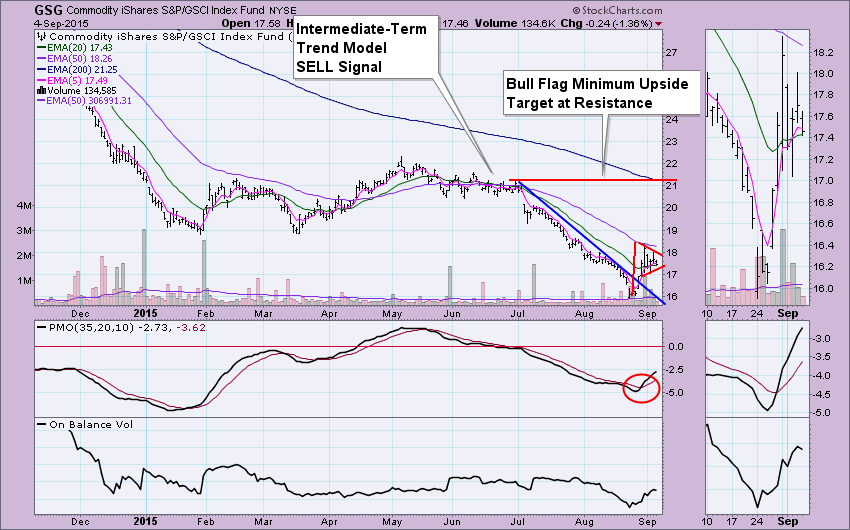Click the red down-arrow next to Chg
Image resolution: width=850 pixels, height=530 pixels.
pos(658,24)
